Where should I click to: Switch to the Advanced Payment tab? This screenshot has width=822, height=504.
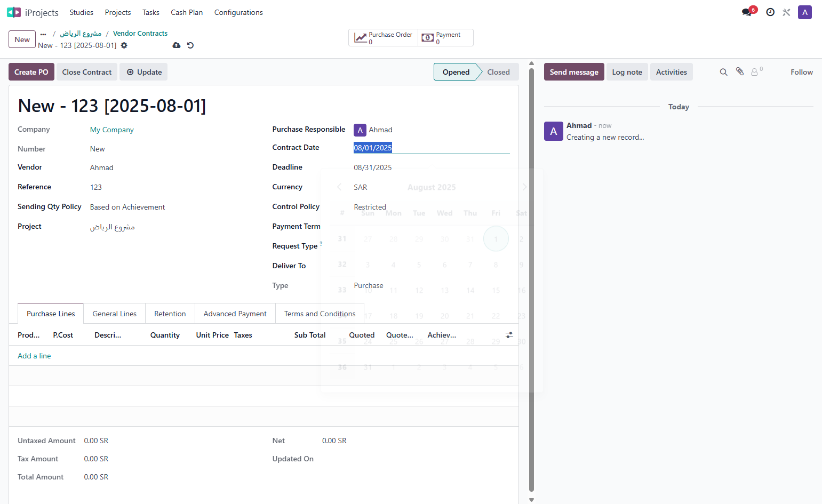pos(235,314)
